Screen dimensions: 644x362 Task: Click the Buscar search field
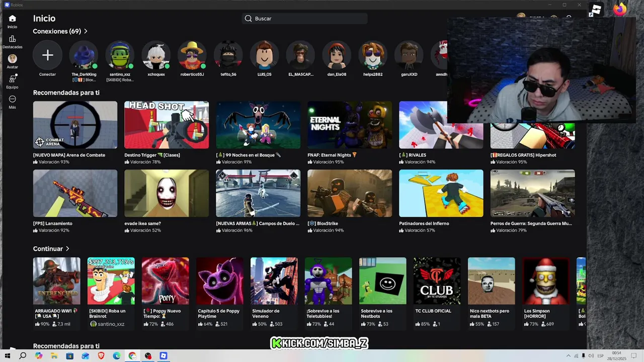[304, 19]
